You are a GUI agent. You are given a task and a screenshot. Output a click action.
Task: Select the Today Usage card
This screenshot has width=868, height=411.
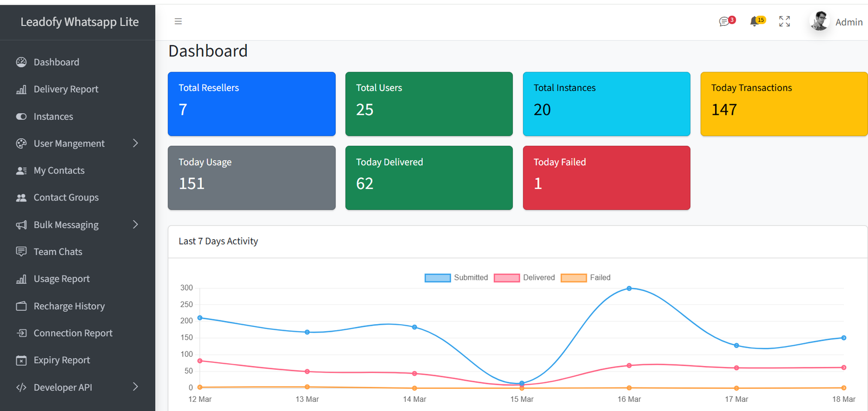[x=252, y=178]
